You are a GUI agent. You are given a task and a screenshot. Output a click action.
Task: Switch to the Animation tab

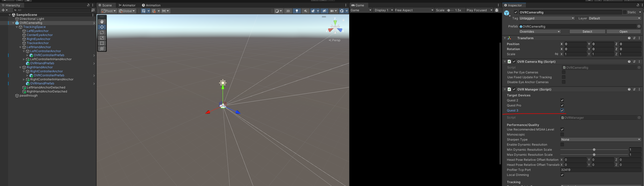[x=151, y=5]
